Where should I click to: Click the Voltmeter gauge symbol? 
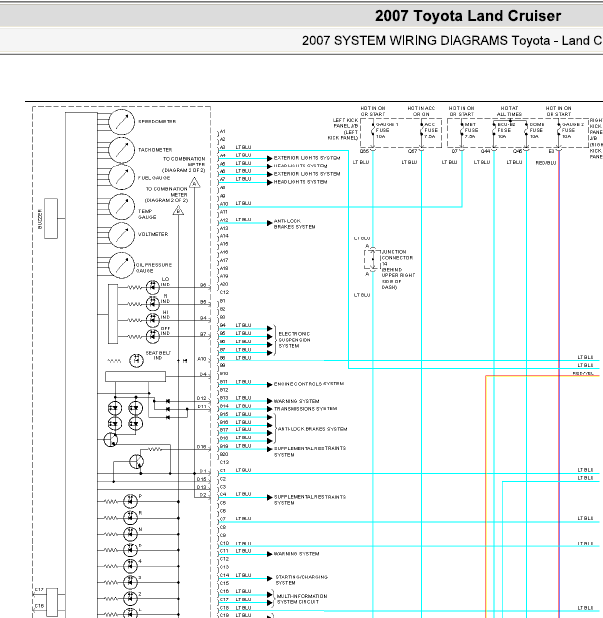121,235
